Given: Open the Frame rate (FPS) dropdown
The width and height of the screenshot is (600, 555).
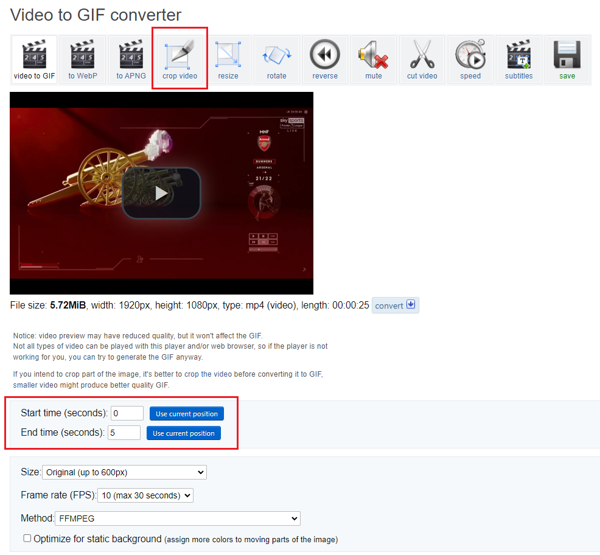Looking at the screenshot, I should tap(145, 495).
